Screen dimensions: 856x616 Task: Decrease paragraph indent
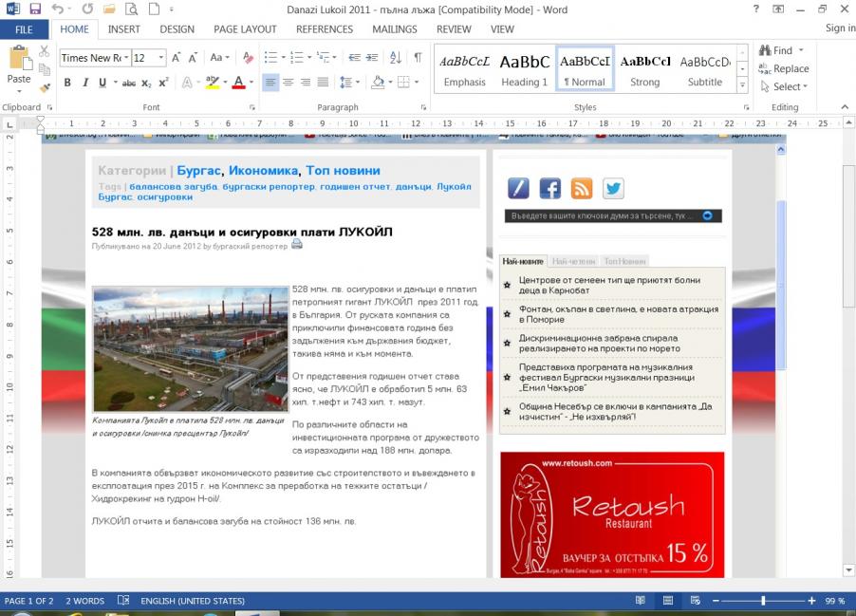(355, 57)
